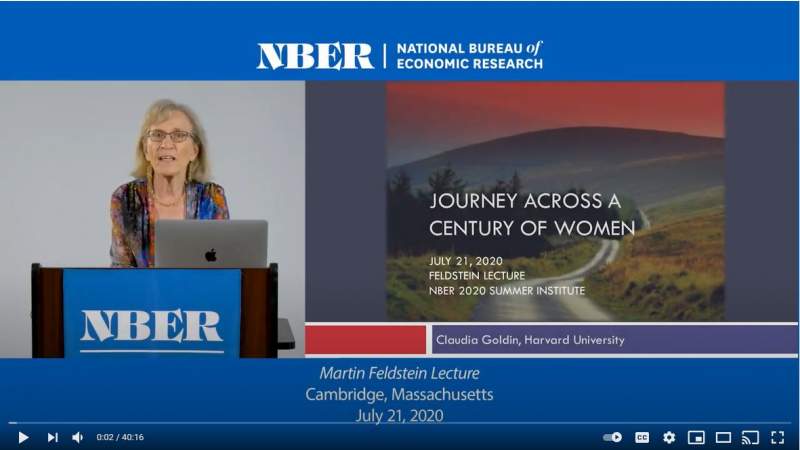
Task: Click the video progress bar
Action: coord(400,423)
